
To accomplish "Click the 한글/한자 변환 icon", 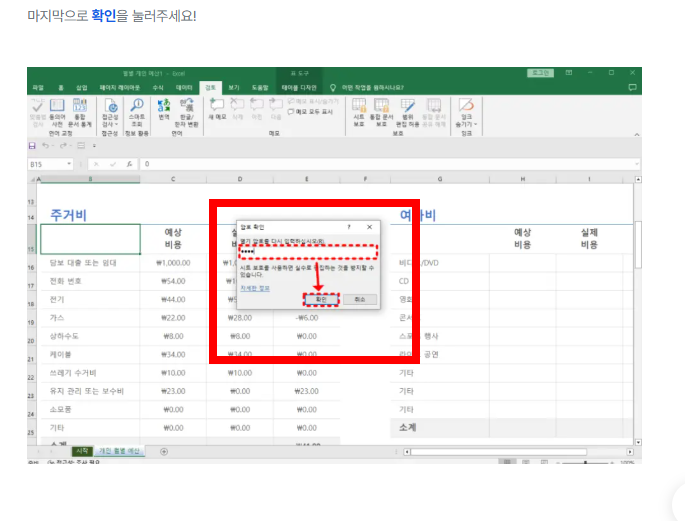I will [187, 112].
